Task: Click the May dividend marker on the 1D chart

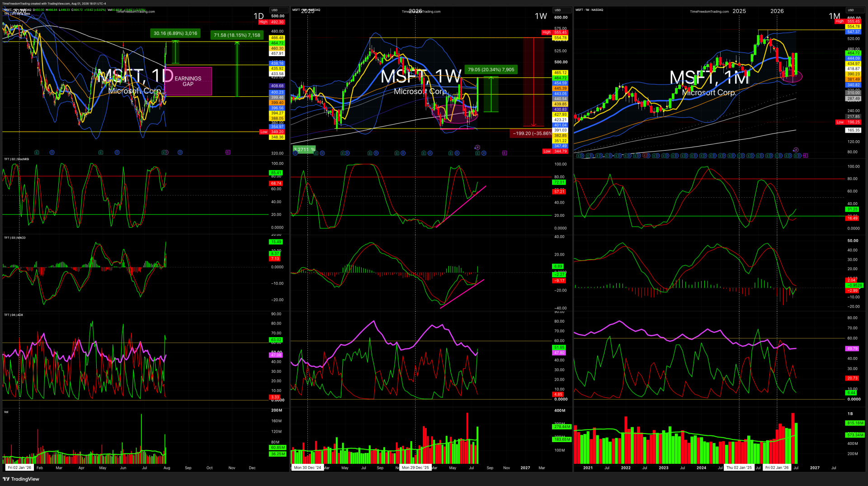Action: tap(117, 152)
